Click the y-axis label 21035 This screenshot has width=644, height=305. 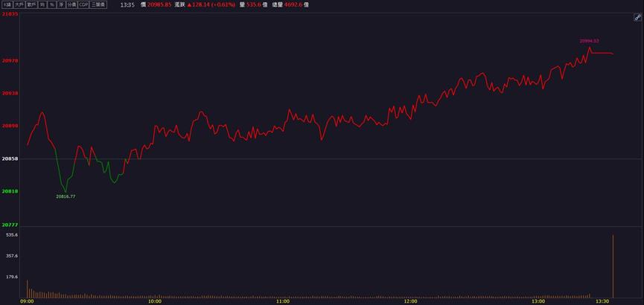[10, 14]
